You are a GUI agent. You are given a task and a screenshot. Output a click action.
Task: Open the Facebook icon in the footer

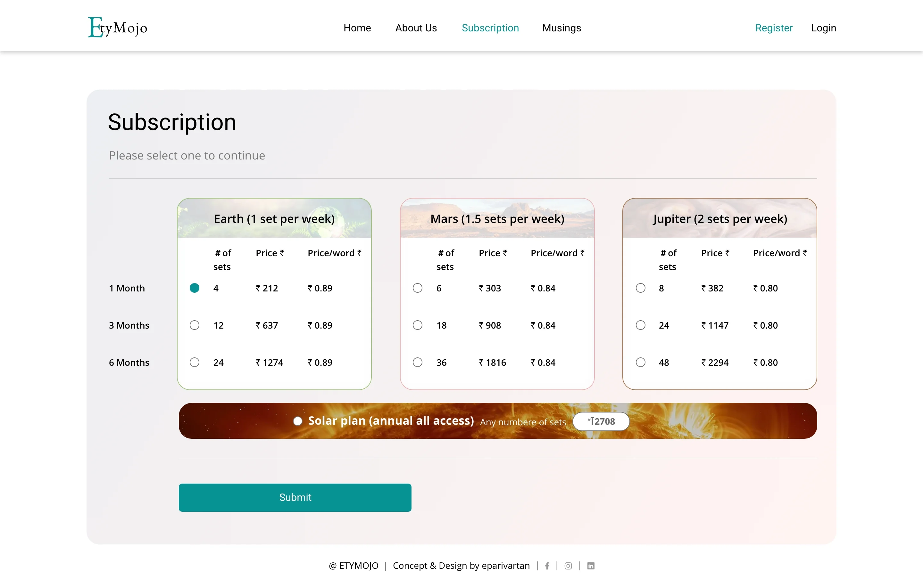pyautogui.click(x=547, y=566)
